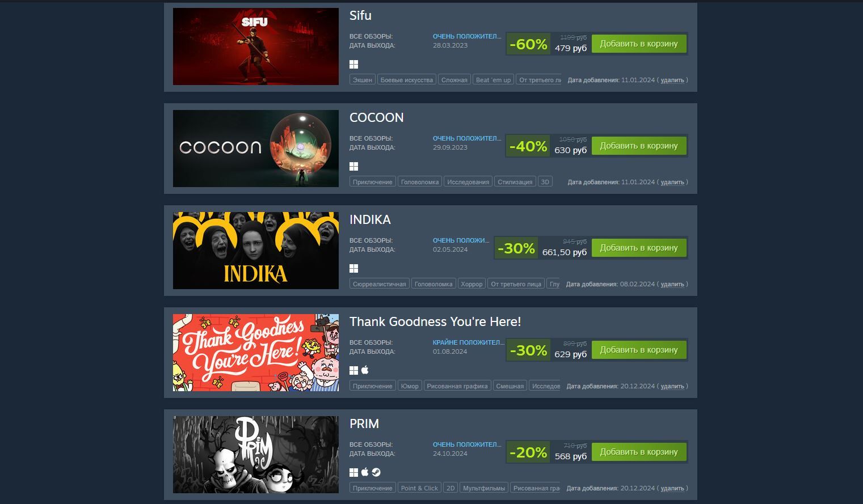
Task: Click the Windows icon under INDIKA
Action: [x=353, y=268]
